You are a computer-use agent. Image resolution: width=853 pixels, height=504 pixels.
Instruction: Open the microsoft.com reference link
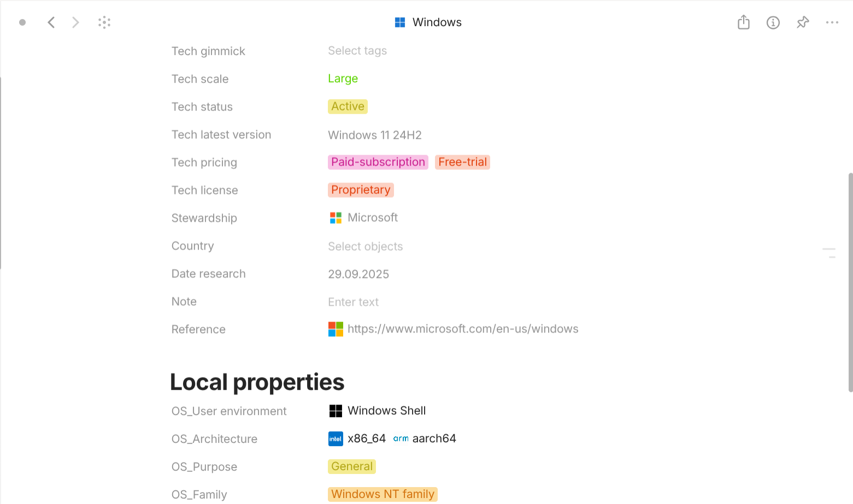pyautogui.click(x=463, y=329)
